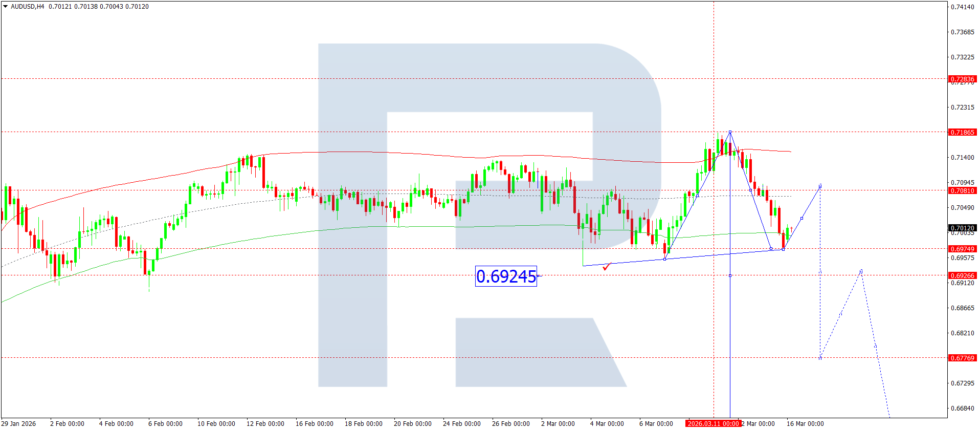Select the red 0.69749 price level tag

(962, 249)
